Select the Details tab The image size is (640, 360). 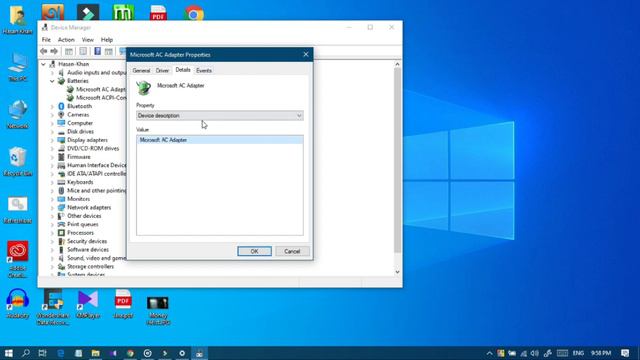click(183, 70)
